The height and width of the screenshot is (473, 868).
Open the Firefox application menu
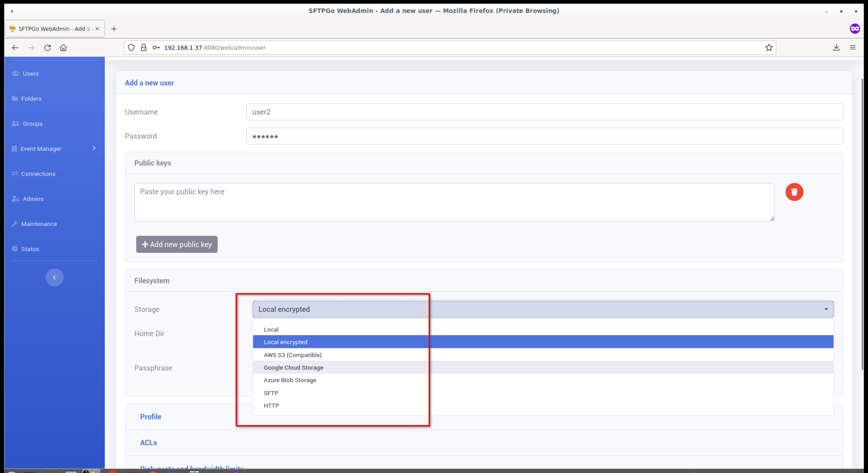(853, 47)
